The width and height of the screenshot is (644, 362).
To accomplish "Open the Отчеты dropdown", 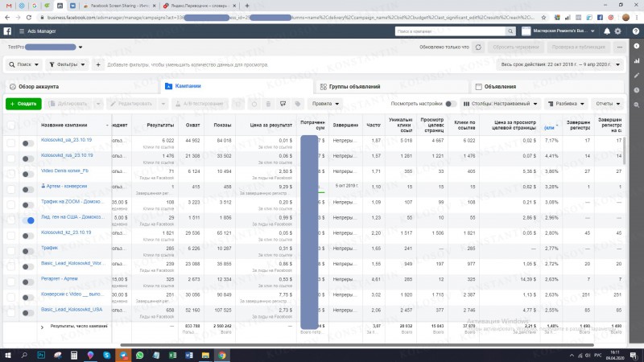I will (608, 104).
